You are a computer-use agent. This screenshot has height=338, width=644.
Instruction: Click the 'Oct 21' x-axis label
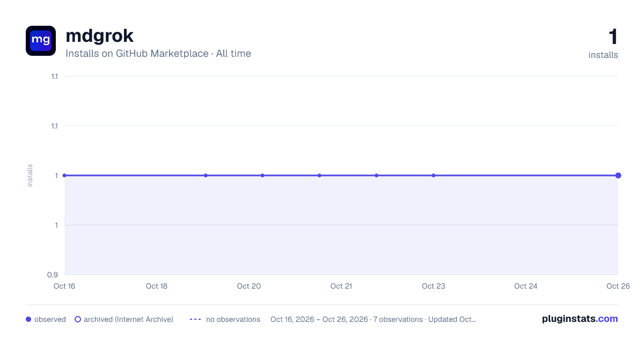pyautogui.click(x=341, y=286)
